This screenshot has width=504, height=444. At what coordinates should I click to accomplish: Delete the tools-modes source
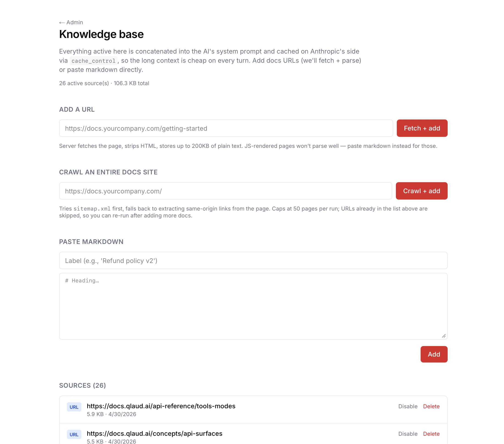[x=431, y=406]
